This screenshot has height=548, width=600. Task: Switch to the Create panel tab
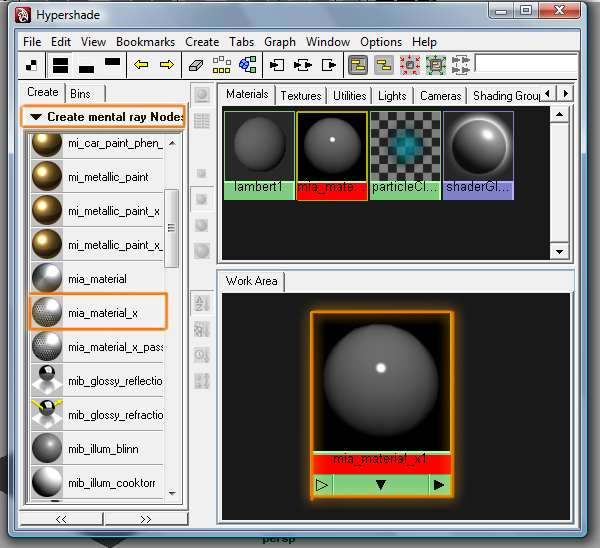click(42, 92)
